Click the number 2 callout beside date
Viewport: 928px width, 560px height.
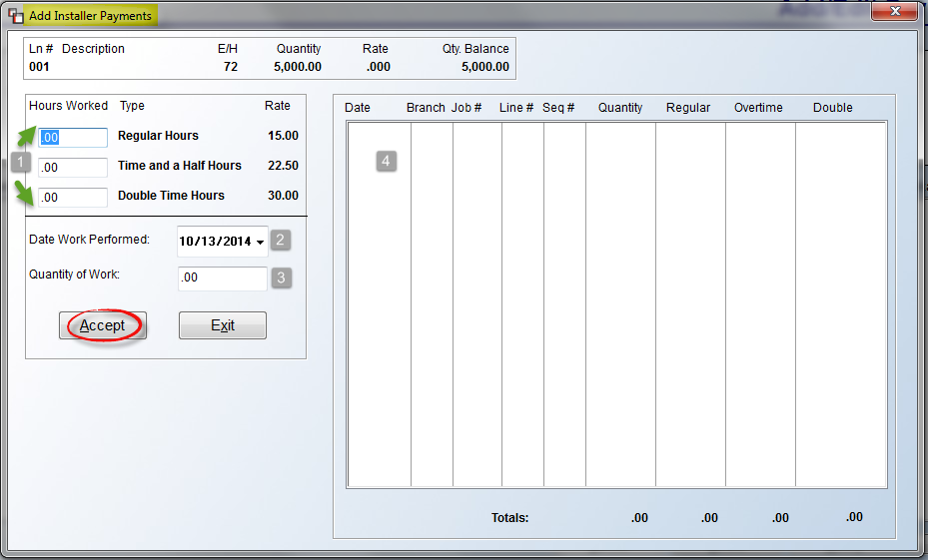(282, 240)
